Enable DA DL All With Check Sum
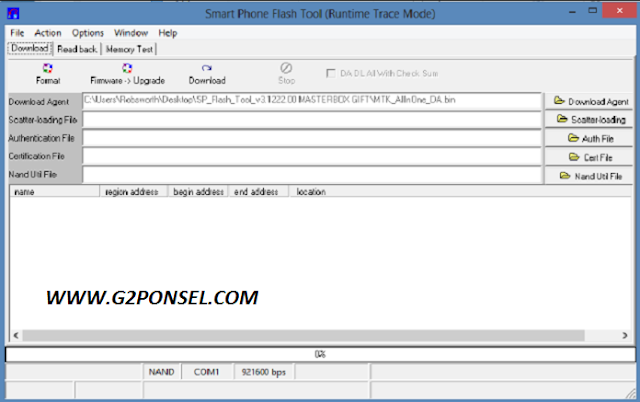Screen dimensions: 640x402 (331, 73)
